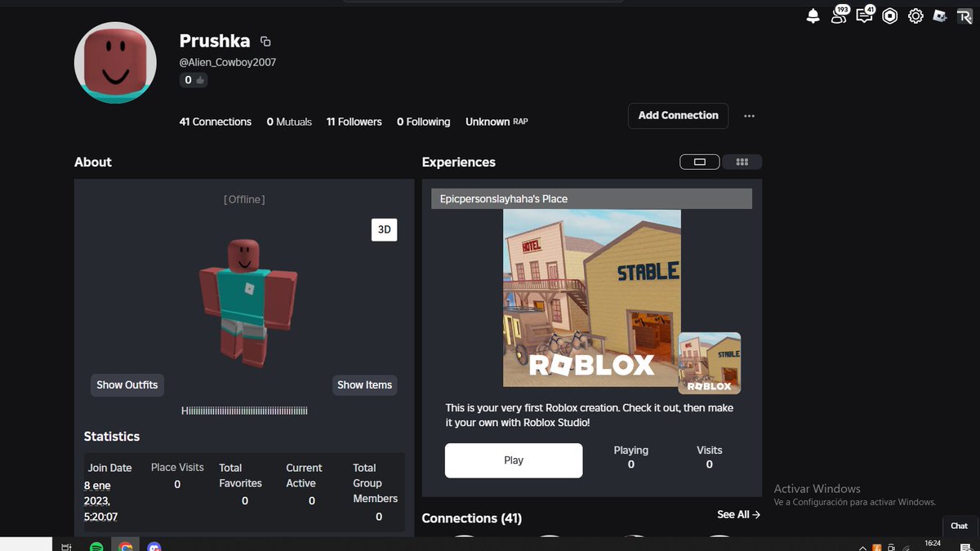Click the Connections (41) heading
The image size is (980, 551).
pyautogui.click(x=471, y=518)
